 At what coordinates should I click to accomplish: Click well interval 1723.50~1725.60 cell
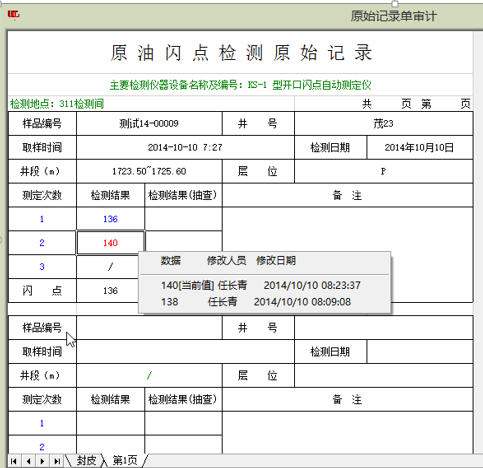149,171
